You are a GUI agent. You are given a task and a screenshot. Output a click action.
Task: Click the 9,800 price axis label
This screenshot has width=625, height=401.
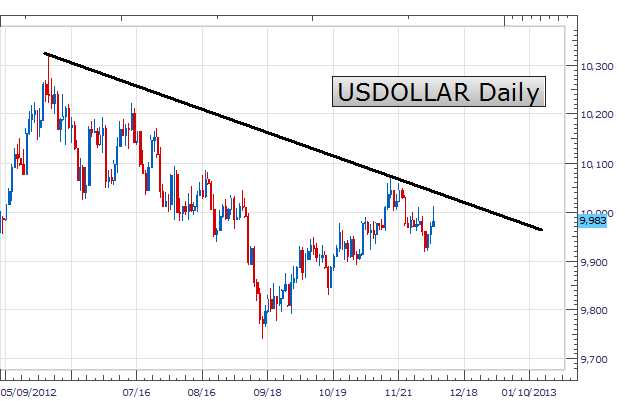(x=594, y=311)
